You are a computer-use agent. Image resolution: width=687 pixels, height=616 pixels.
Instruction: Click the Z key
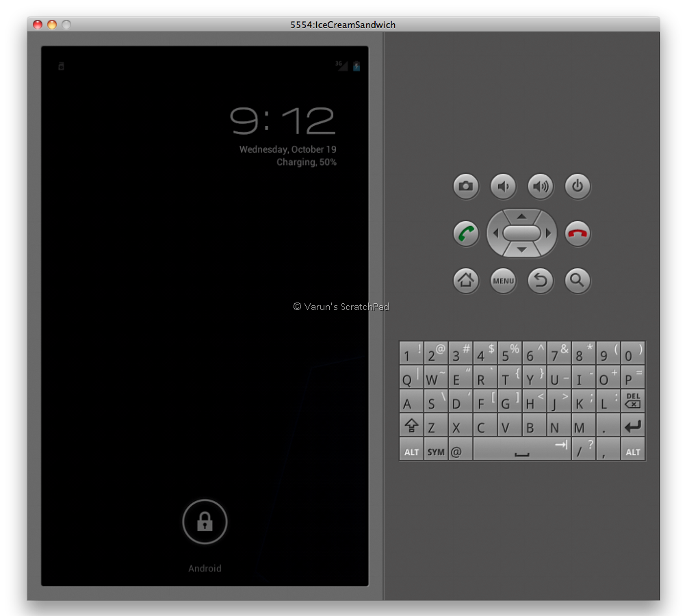436,425
